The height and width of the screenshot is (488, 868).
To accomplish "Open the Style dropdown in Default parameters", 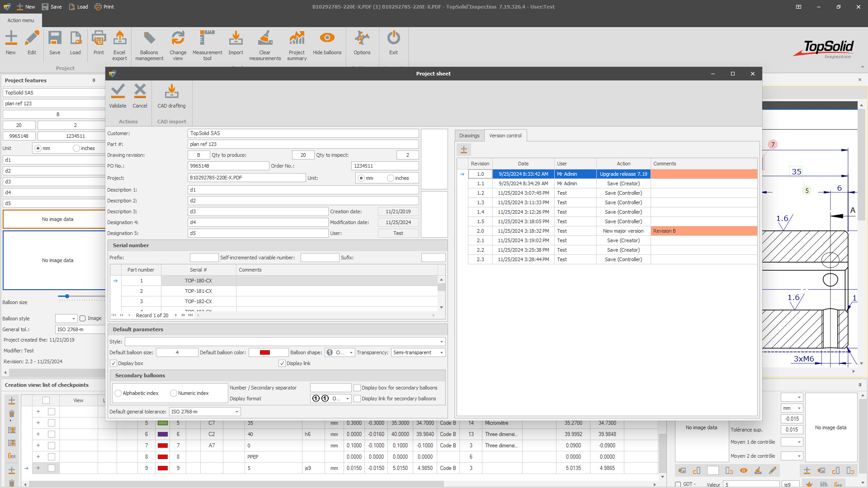I will pyautogui.click(x=442, y=342).
